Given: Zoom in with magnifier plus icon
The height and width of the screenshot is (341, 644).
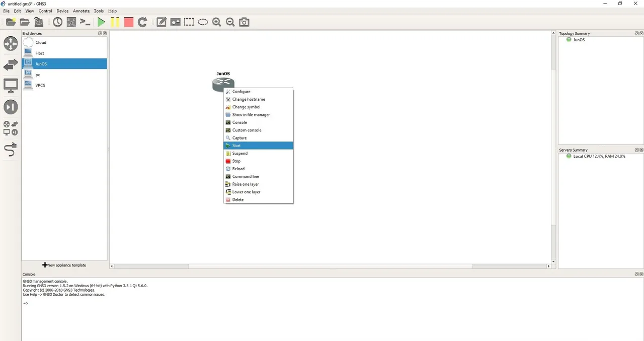Looking at the screenshot, I should (217, 22).
